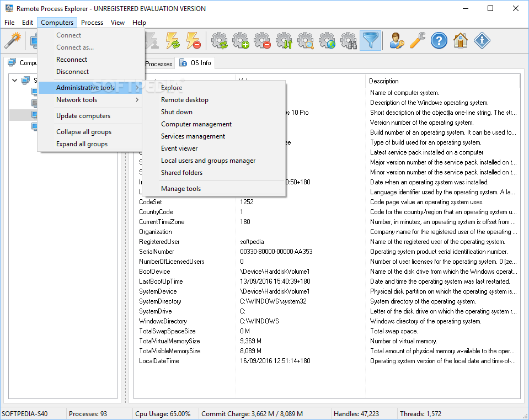This screenshot has width=529, height=420.
Task: Click the OS Info tab icon
Action: (x=183, y=62)
